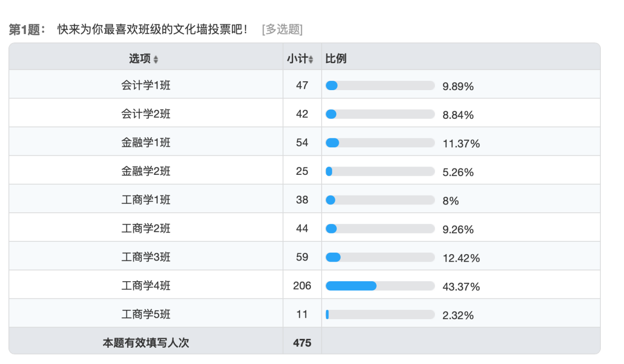The width and height of the screenshot is (624, 364).
Task: Click the 43.37% percentage text
Action: pyautogui.click(x=461, y=287)
